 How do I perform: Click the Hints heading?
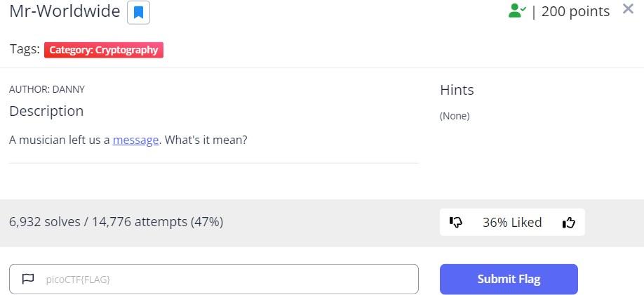click(x=457, y=90)
